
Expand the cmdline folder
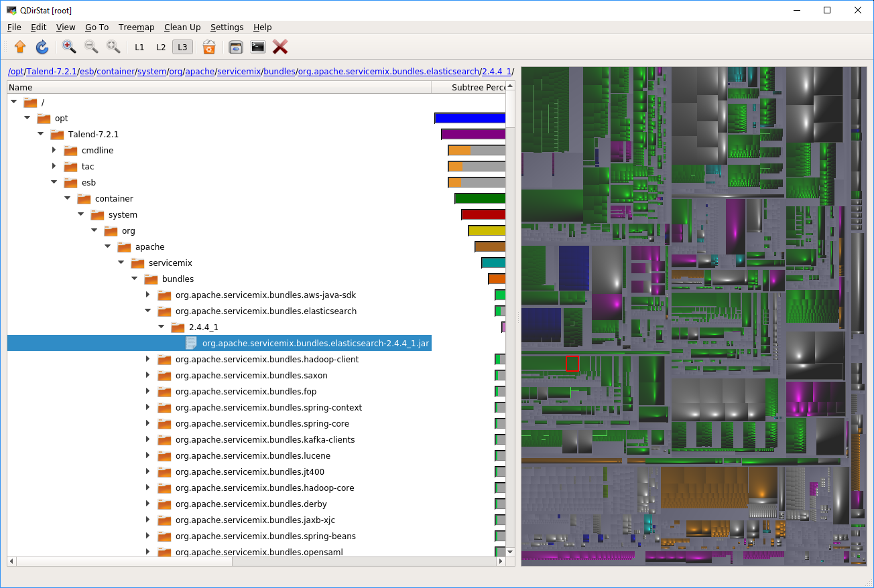(54, 151)
